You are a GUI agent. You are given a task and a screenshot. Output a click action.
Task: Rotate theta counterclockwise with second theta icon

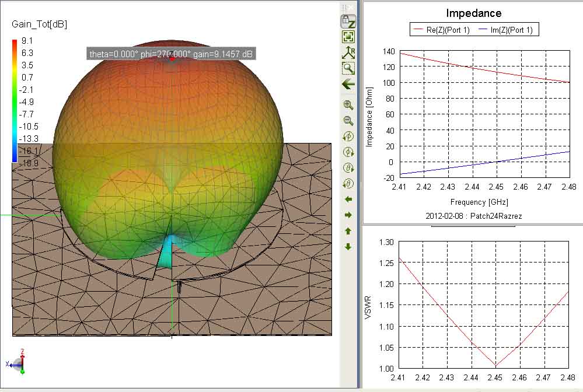pos(348,184)
